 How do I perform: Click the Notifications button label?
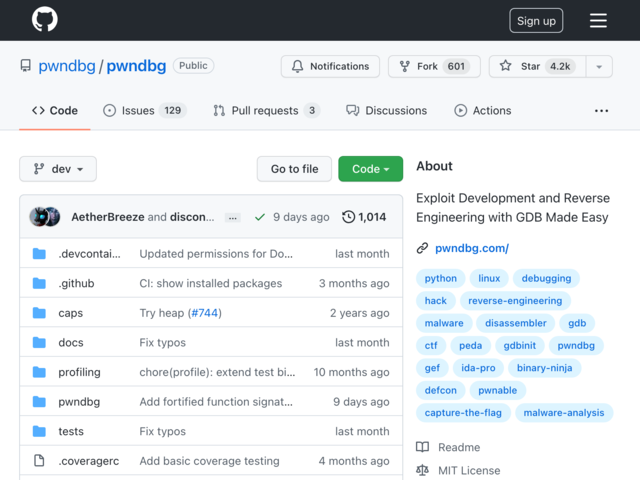(x=340, y=66)
